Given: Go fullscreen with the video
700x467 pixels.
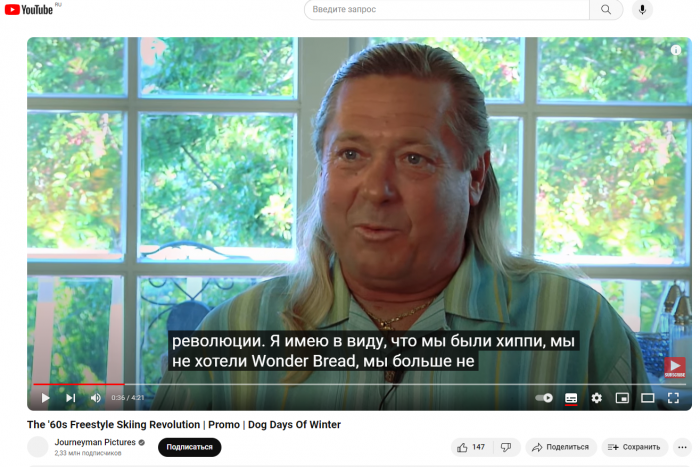Looking at the screenshot, I should (673, 397).
